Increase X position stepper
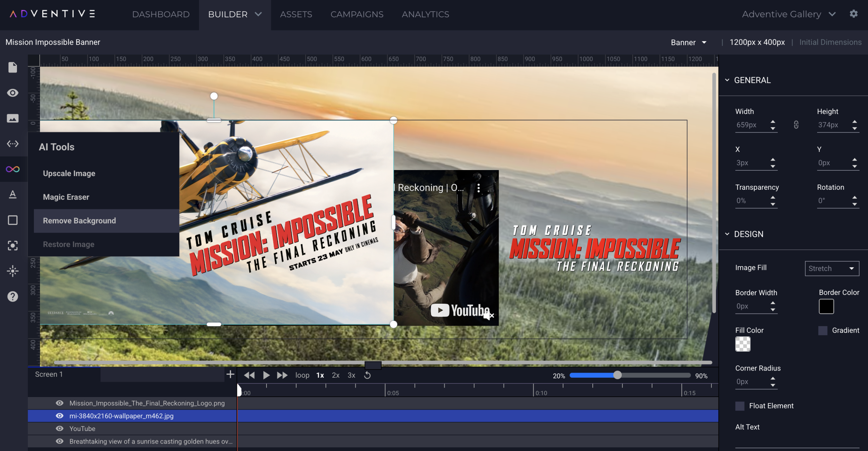 pos(773,159)
